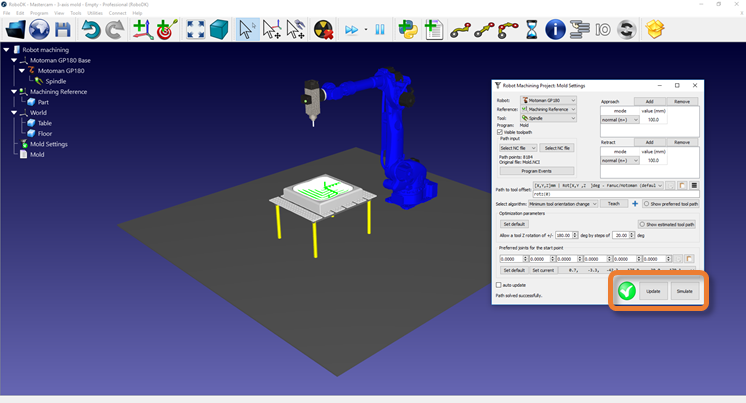Open the Utilities menu

tap(95, 13)
